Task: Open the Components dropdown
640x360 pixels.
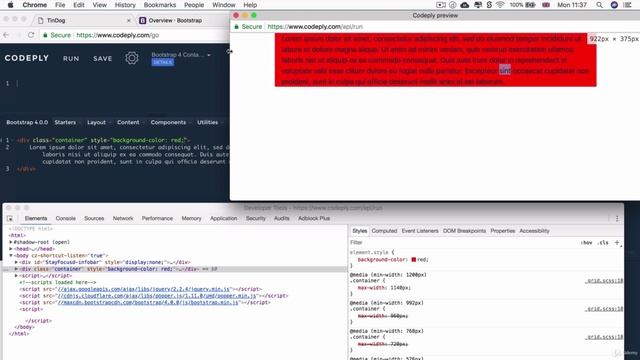Action: click(x=170, y=122)
